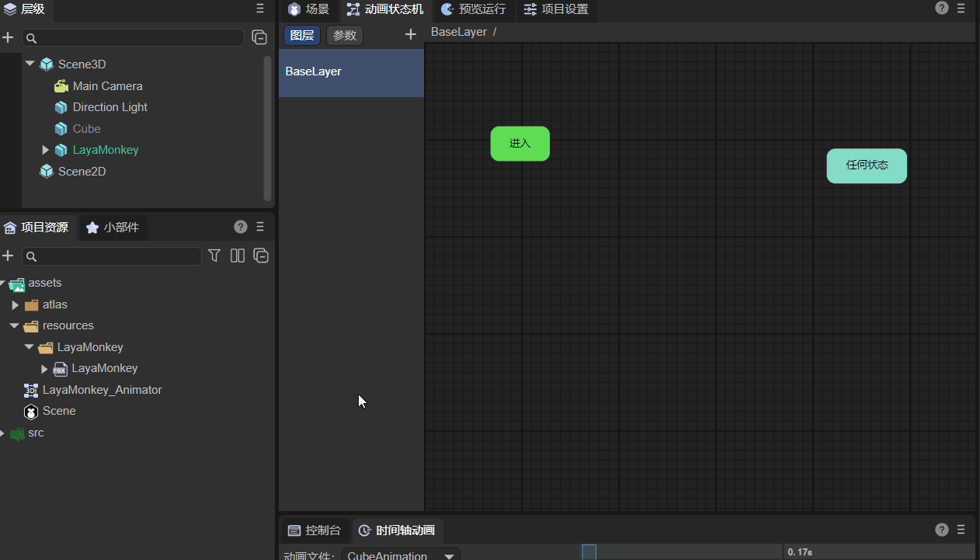Open help icon in the project resources panel
980x560 pixels.
241,227
